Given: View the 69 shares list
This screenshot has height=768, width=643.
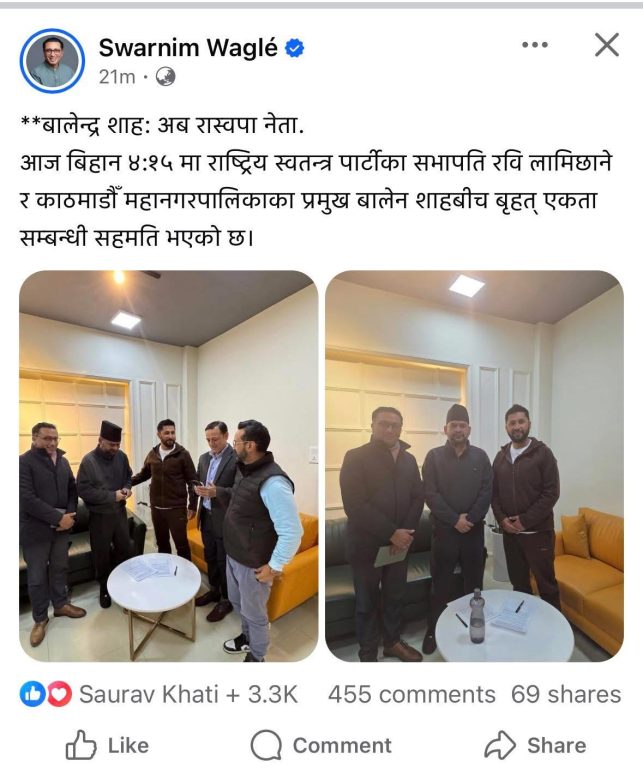Looking at the screenshot, I should click(x=566, y=695).
